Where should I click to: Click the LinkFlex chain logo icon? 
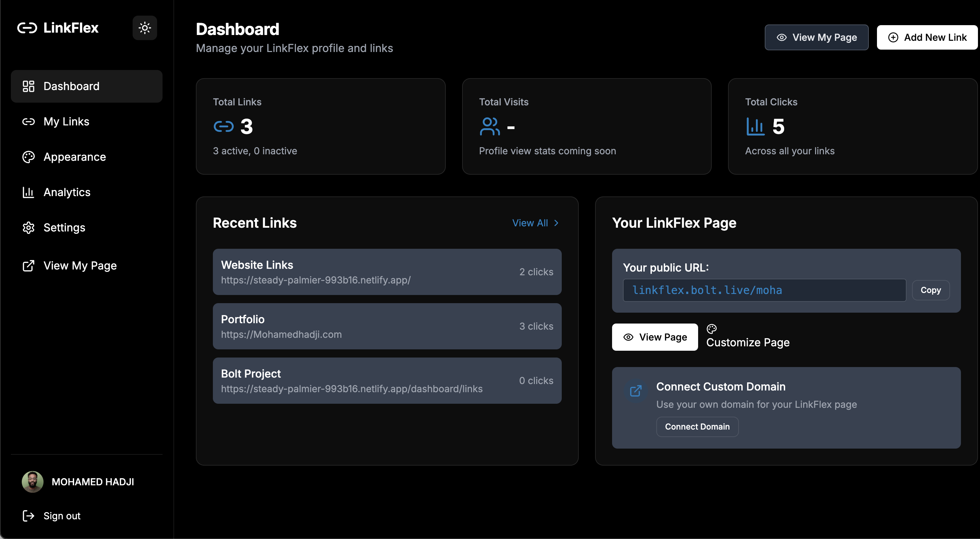pos(27,28)
